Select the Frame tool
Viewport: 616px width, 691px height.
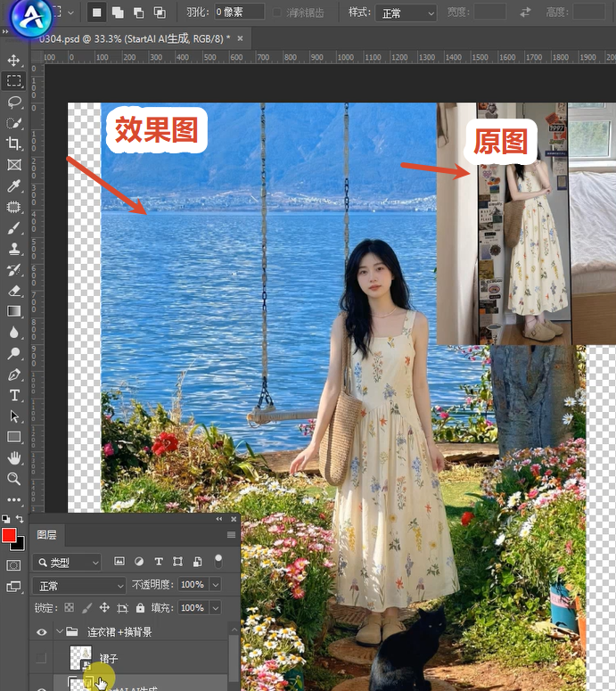tap(13, 165)
